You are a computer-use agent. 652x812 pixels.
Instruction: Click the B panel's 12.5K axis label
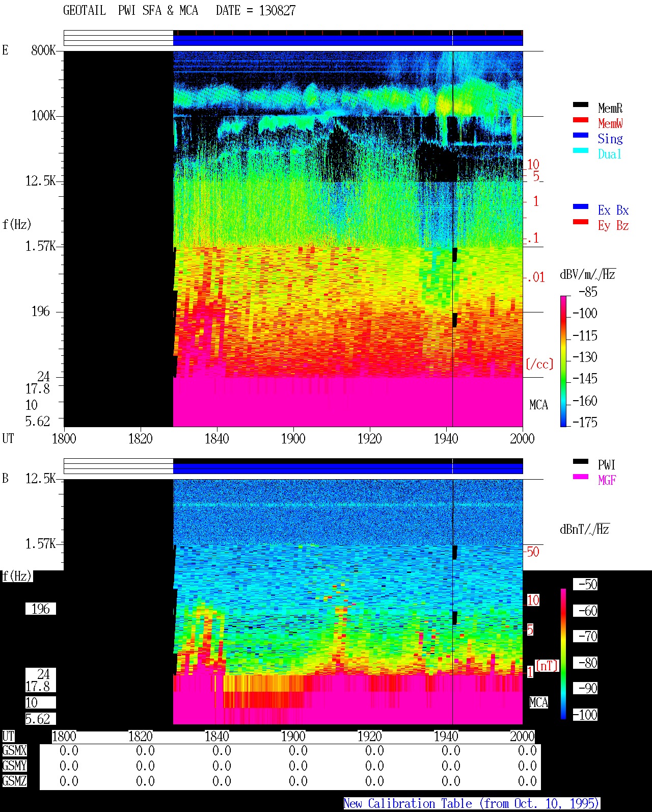tap(41, 478)
